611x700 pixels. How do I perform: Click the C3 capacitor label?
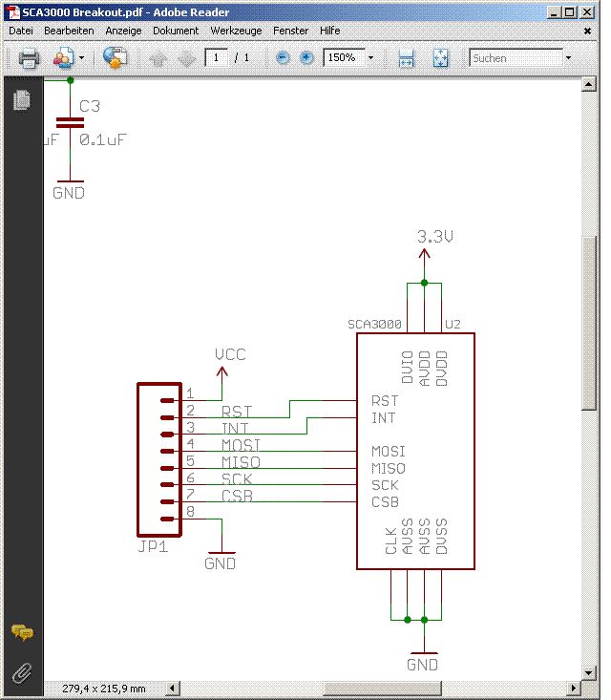90,106
